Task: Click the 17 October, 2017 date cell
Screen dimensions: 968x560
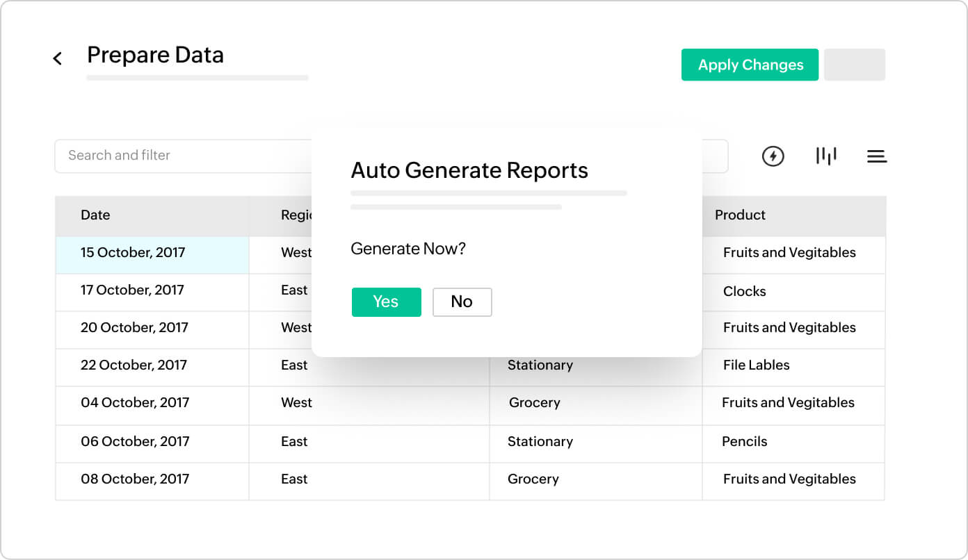Action: click(x=132, y=290)
